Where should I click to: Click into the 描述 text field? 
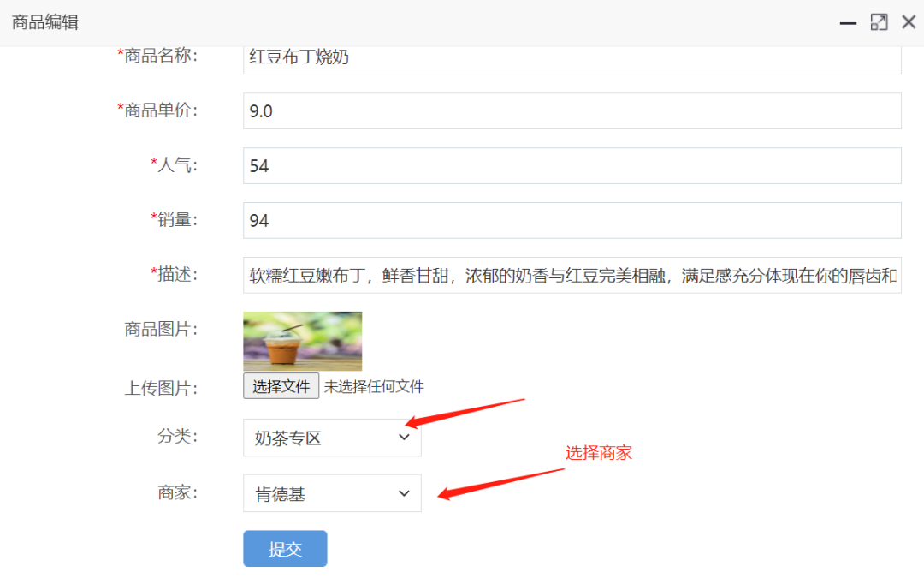tap(572, 275)
